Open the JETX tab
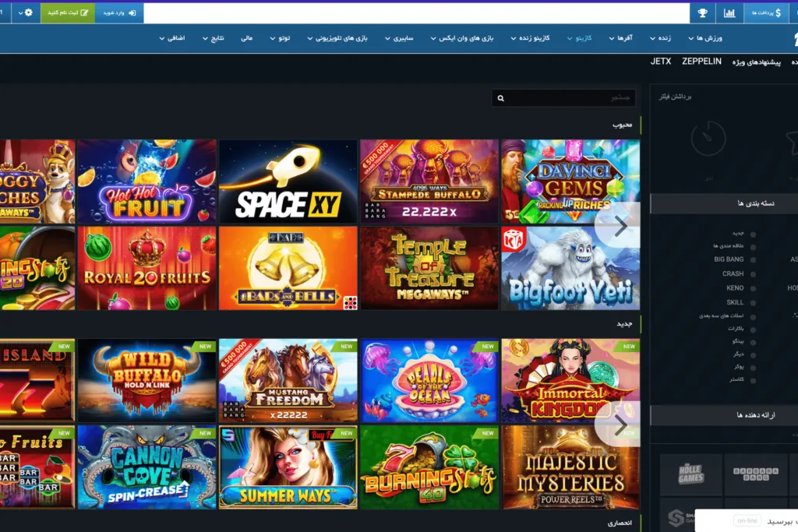 [x=660, y=62]
